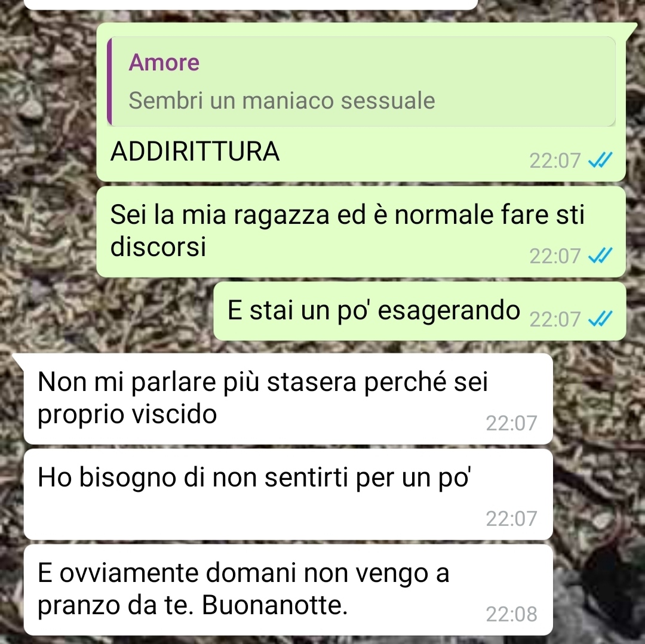Select the ADDIRITTURA message text

(x=195, y=151)
